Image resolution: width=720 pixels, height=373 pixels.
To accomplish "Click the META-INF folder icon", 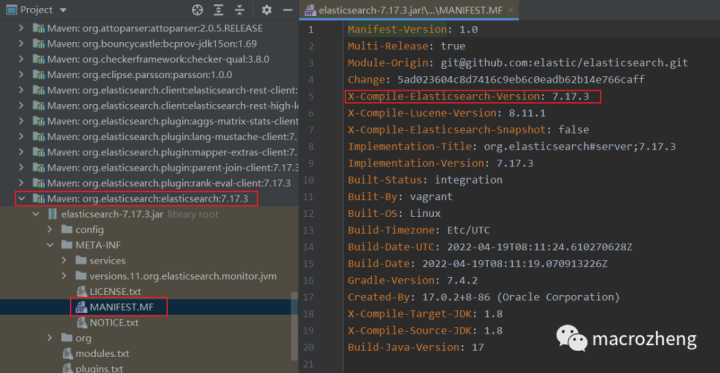I will 67,245.
